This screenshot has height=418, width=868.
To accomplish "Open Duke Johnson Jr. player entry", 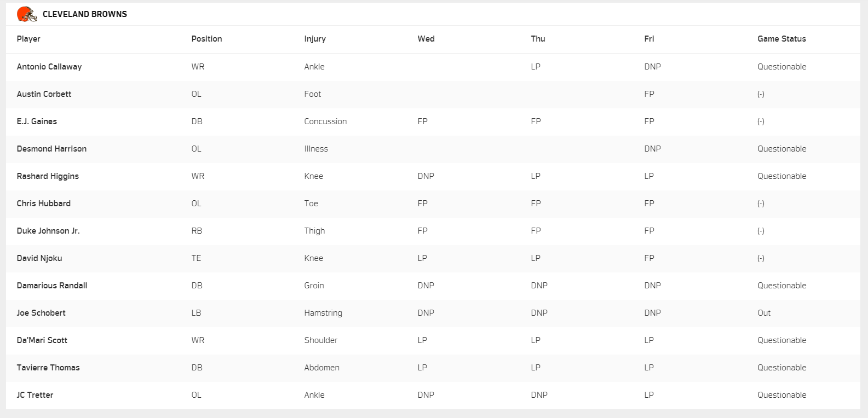I will [x=48, y=231].
